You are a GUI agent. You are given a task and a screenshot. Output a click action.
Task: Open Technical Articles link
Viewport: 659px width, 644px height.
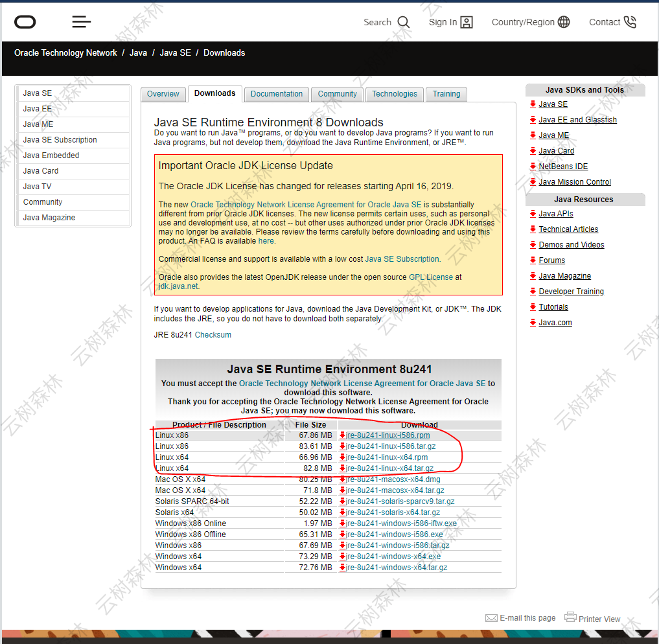point(569,229)
